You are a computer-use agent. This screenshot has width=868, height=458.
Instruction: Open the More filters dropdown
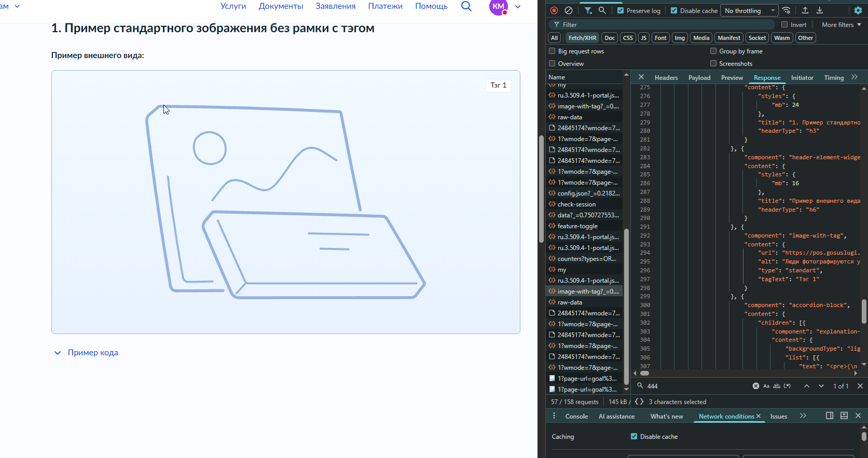point(842,24)
